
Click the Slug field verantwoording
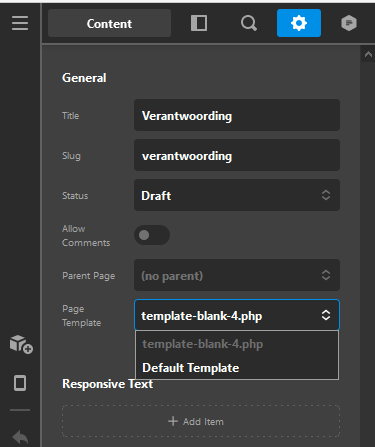point(237,155)
